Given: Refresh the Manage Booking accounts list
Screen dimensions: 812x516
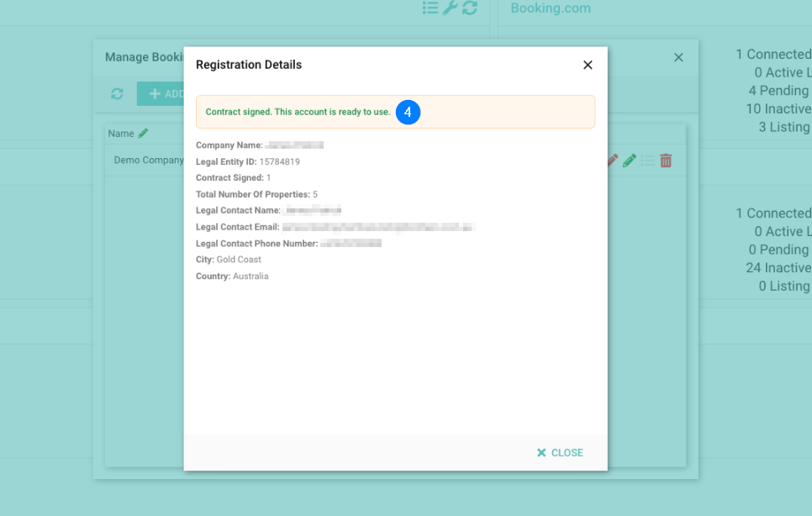Looking at the screenshot, I should click(117, 94).
